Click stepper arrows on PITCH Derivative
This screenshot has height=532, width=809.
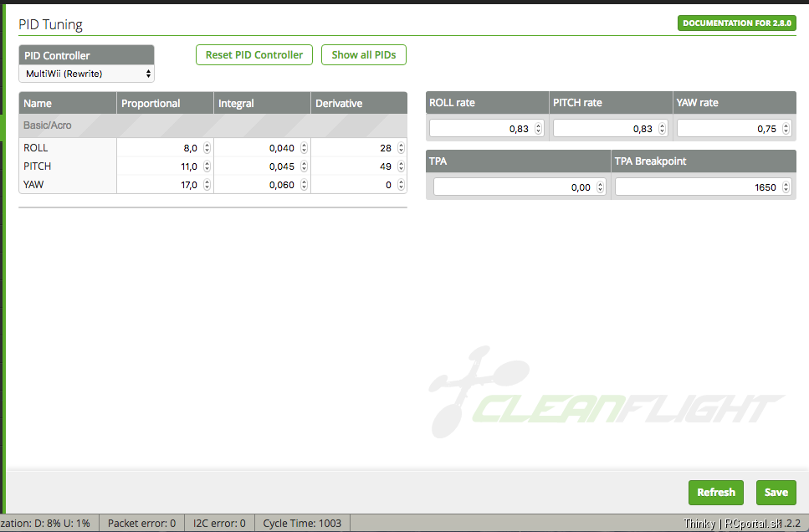(401, 166)
